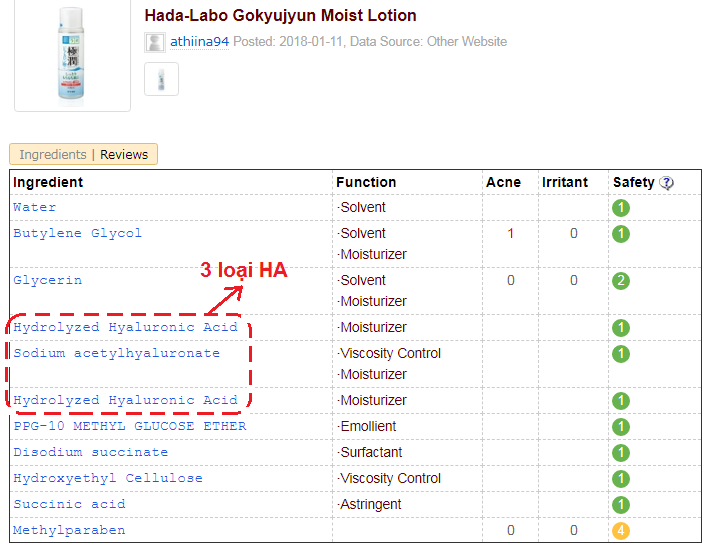Open the Water ingredient link
The image size is (715, 555).
point(35,207)
